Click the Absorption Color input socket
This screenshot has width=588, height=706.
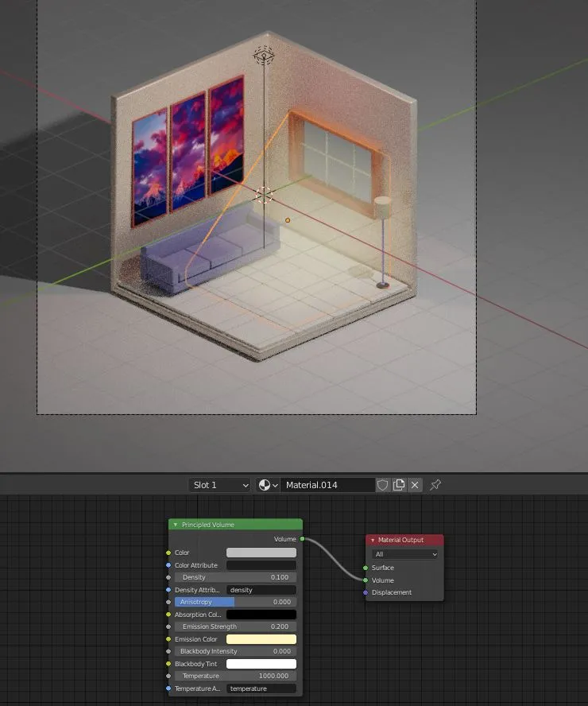click(x=168, y=615)
